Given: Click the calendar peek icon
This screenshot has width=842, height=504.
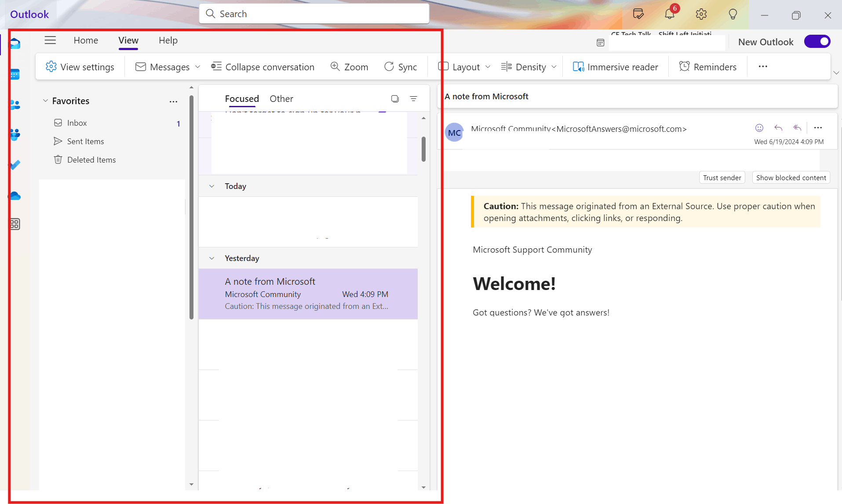Looking at the screenshot, I should (x=601, y=43).
